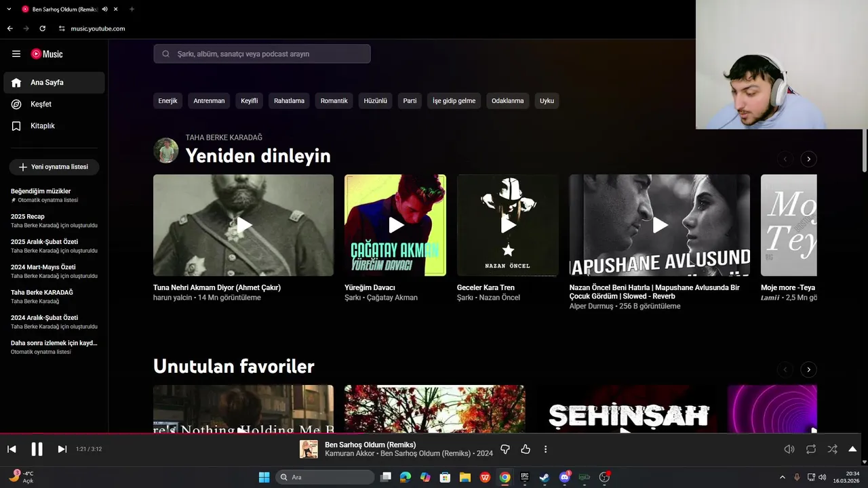This screenshot has width=868, height=488.
Task: Open the Taha Berke KARADAĞ playlist
Action: [x=54, y=296]
